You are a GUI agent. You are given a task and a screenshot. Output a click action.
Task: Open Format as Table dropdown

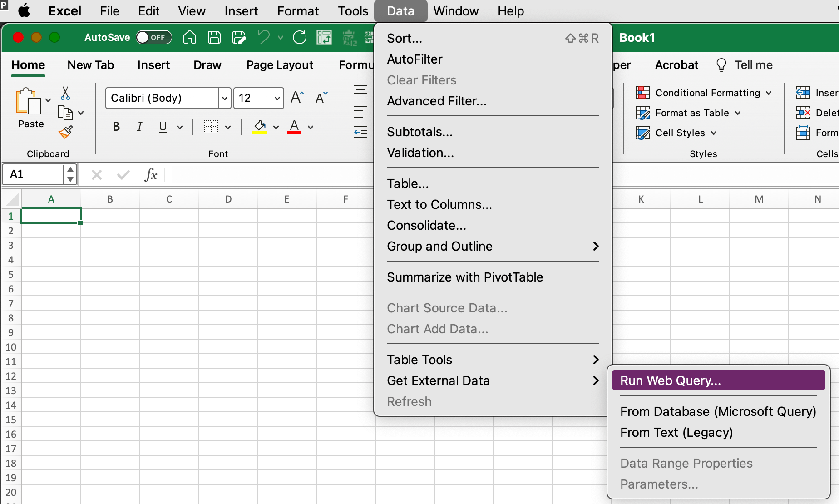(688, 113)
